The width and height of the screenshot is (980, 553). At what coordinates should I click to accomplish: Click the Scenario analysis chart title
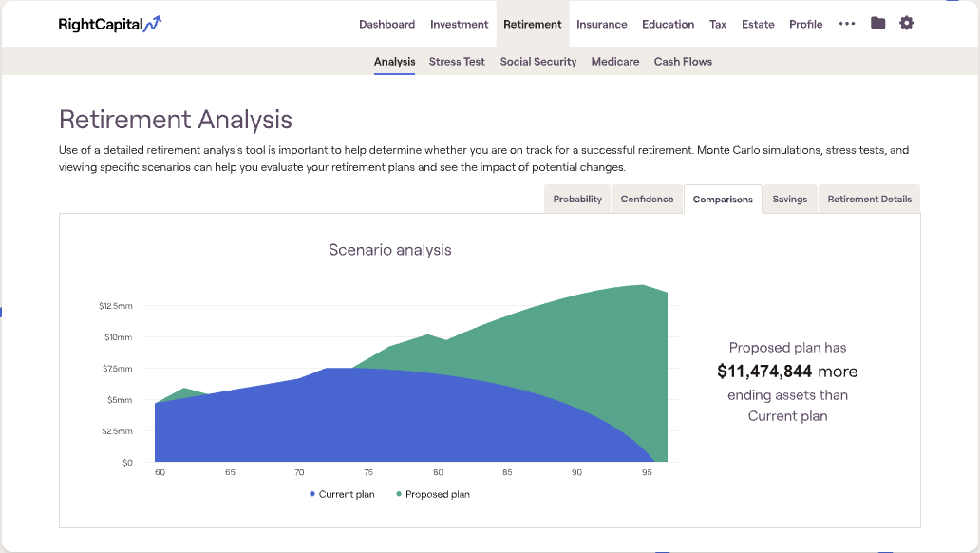(390, 250)
